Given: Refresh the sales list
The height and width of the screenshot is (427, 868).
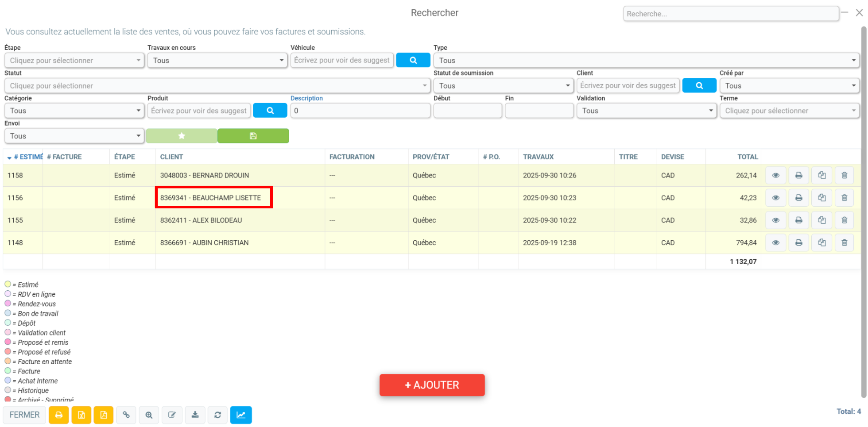Looking at the screenshot, I should [217, 415].
